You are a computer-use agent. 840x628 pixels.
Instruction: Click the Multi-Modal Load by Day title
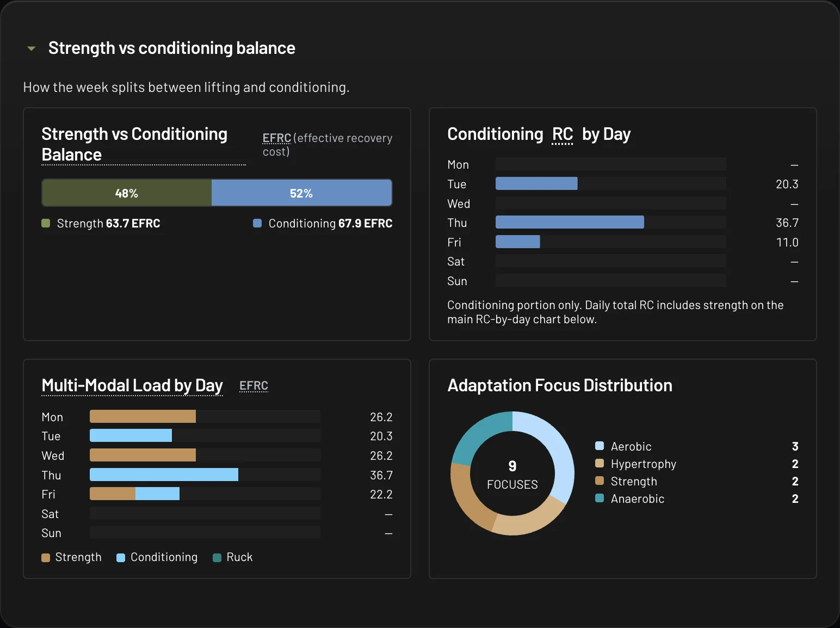tap(132, 386)
